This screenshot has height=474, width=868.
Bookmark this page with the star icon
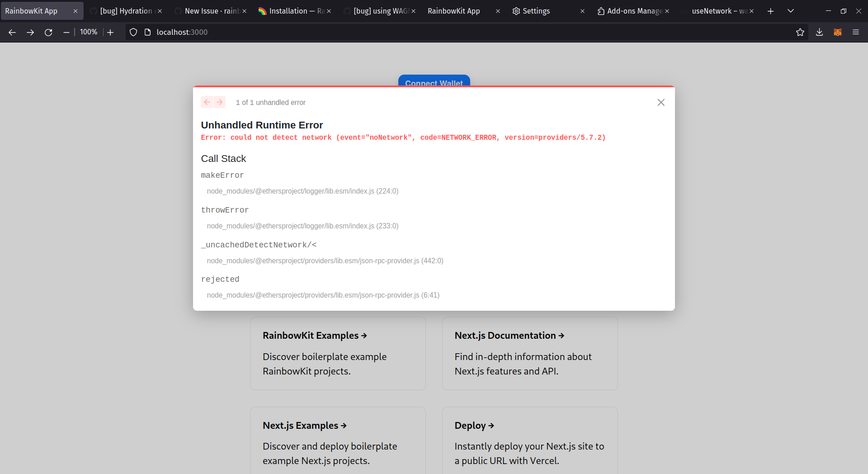pyautogui.click(x=800, y=32)
